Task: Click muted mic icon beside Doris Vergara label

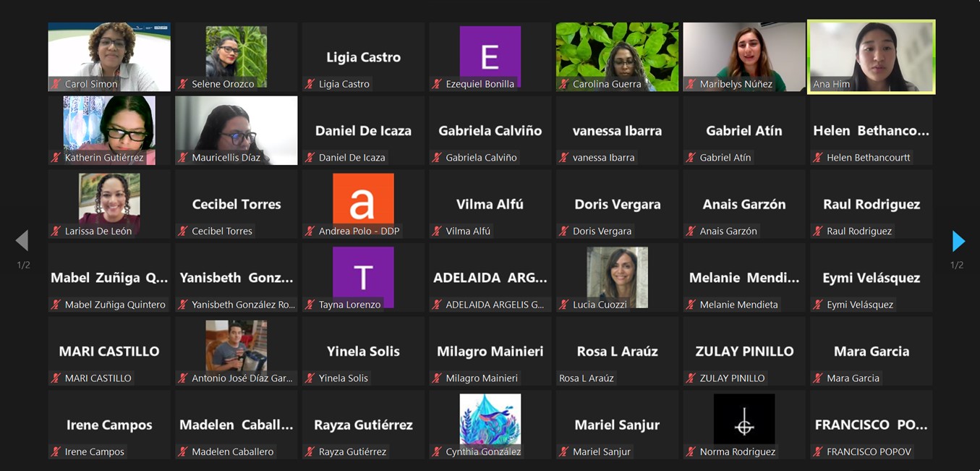Action: [564, 231]
